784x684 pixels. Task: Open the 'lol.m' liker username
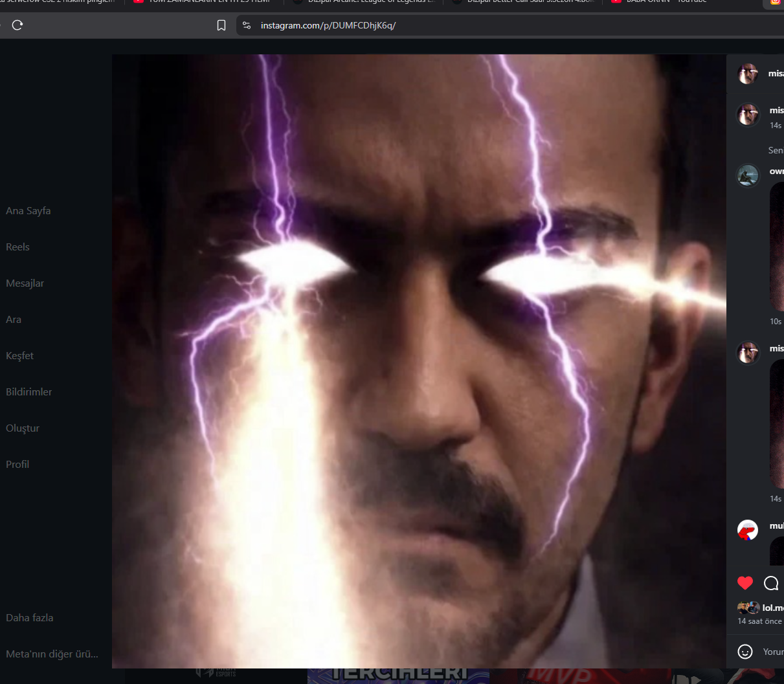tap(773, 608)
